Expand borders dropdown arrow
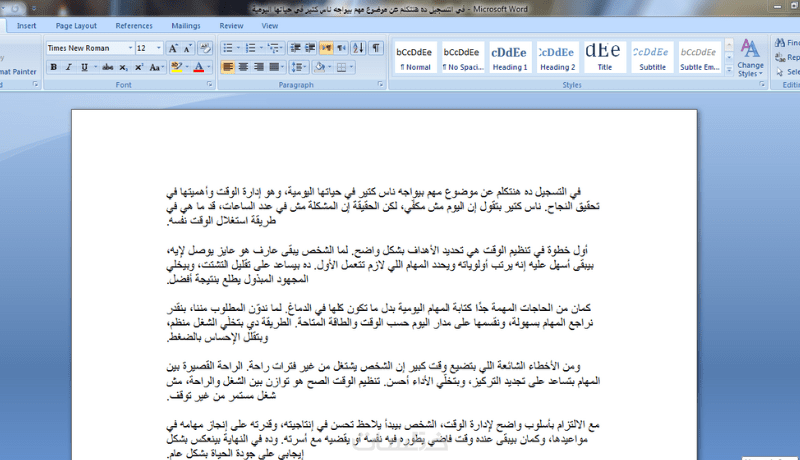 click(352, 67)
